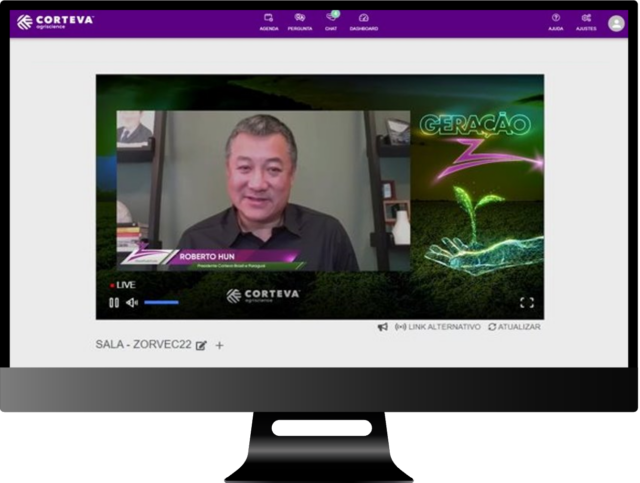
Task: Click the Corteva Agriscience logo in header
Action: [55, 21]
